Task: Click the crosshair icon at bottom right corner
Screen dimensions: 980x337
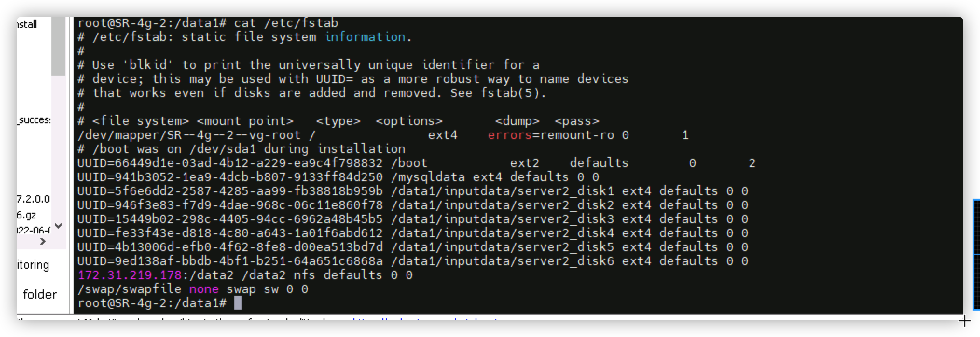Action: click(x=965, y=321)
